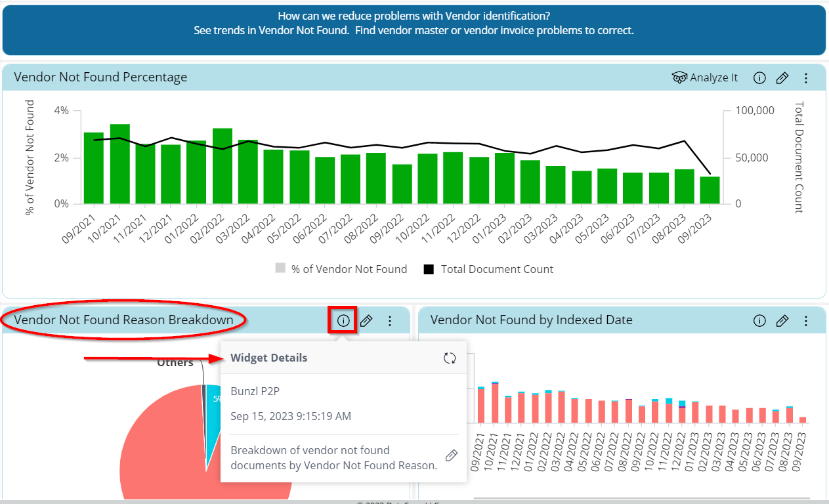Image resolution: width=829 pixels, height=504 pixels.
Task: Click Analyze It on Vendor Not Found Percentage
Action: tap(705, 78)
